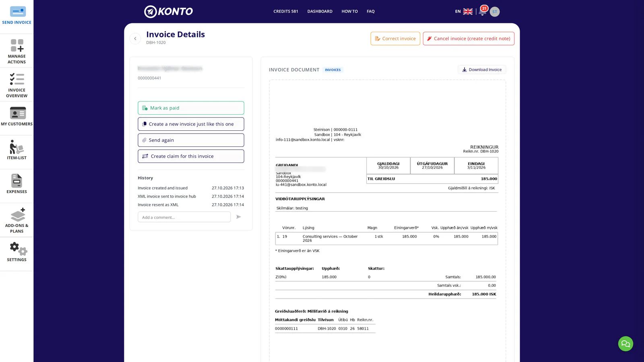Click 'XML invoice sent to invoice hub' entry
Screen dimensions: 644x362
point(191,196)
